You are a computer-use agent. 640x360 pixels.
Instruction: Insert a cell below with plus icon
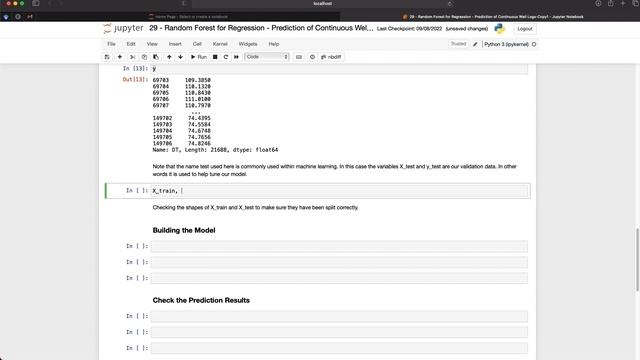click(x=120, y=57)
